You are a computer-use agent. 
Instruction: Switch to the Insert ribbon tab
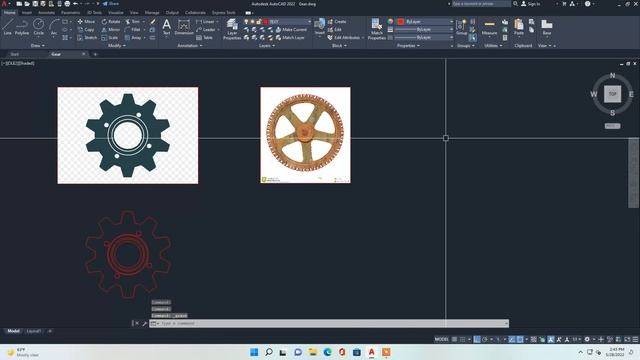[x=27, y=13]
